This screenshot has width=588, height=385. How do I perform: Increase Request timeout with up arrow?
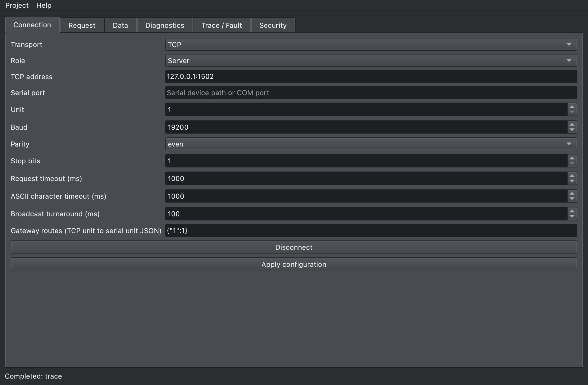(x=572, y=176)
